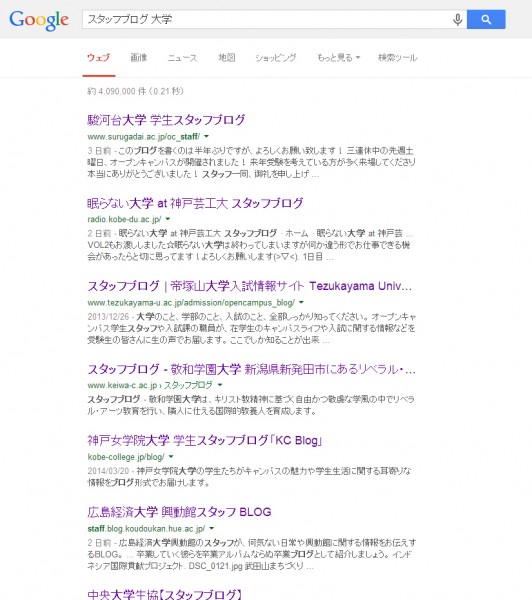Open 帝塚山大学入試情報サイト result link
Viewport: 532px width, 600px height.
[250, 286]
